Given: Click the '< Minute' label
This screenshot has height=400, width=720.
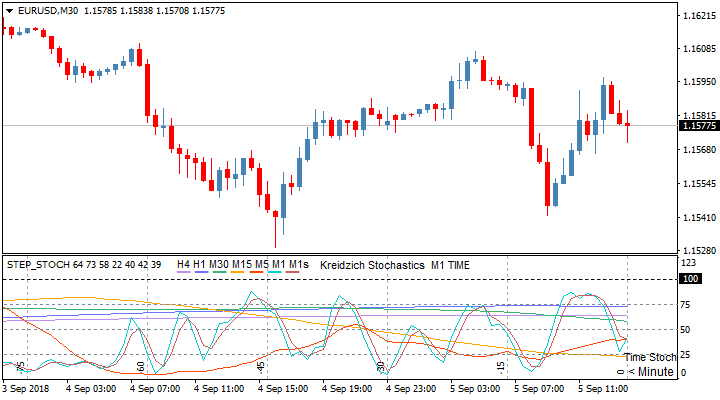Looking at the screenshot, I should [651, 372].
